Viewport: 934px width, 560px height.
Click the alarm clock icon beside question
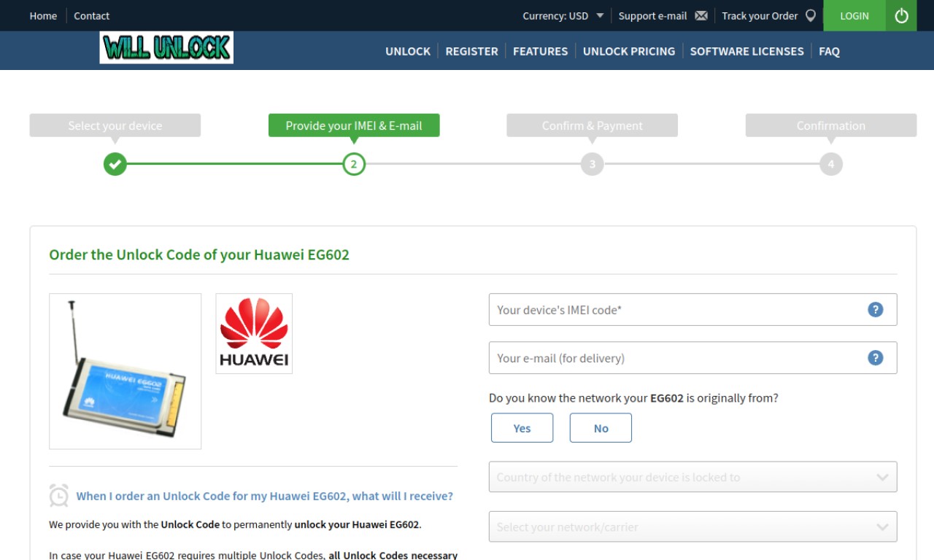point(59,495)
